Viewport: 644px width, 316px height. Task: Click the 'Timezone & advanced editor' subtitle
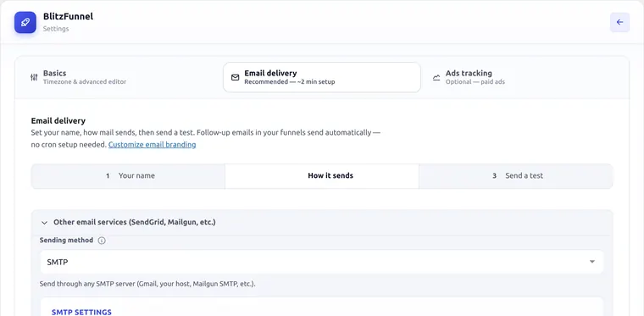tap(85, 81)
